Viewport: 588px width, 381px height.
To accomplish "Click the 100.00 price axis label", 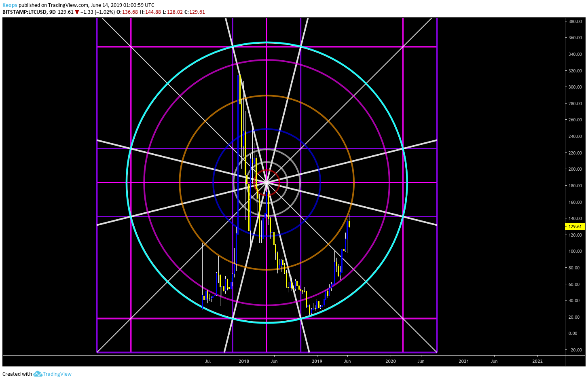I will 575,251.
